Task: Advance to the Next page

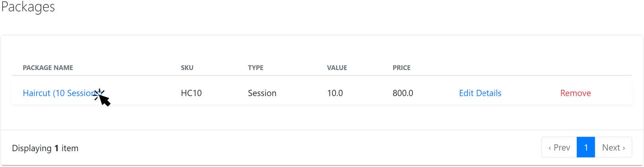Action: 613,147
